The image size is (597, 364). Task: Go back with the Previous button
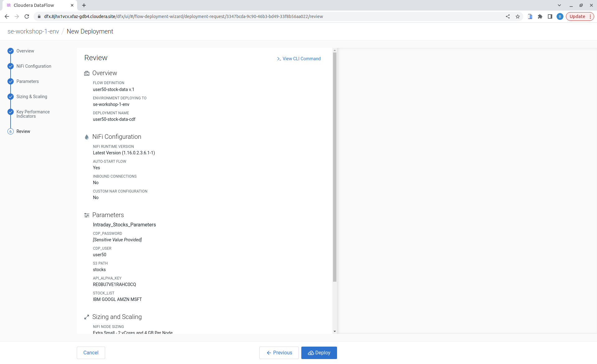pos(279,353)
